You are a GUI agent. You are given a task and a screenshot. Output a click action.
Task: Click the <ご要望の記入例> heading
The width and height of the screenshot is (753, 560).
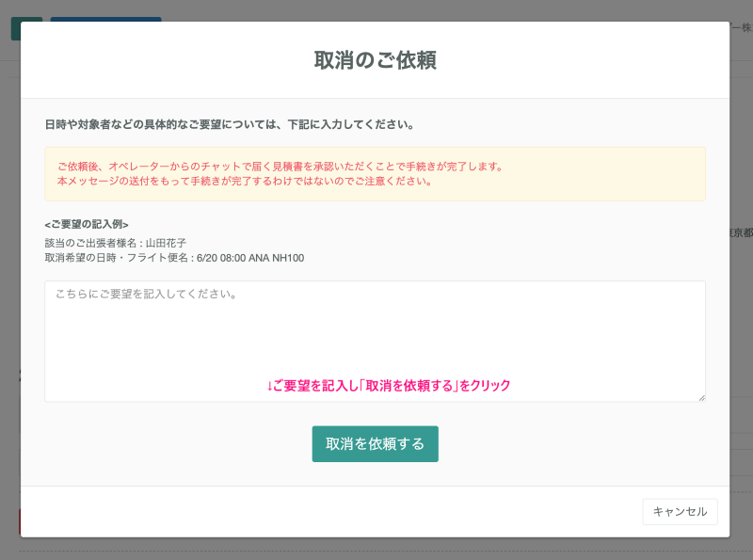point(87,224)
